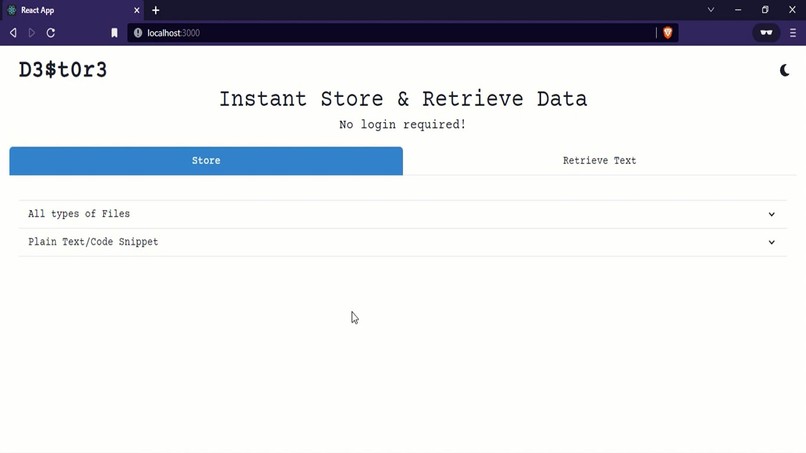Screen dimensions: 806x453
Task: Switch to the Store tab
Action: [206, 160]
